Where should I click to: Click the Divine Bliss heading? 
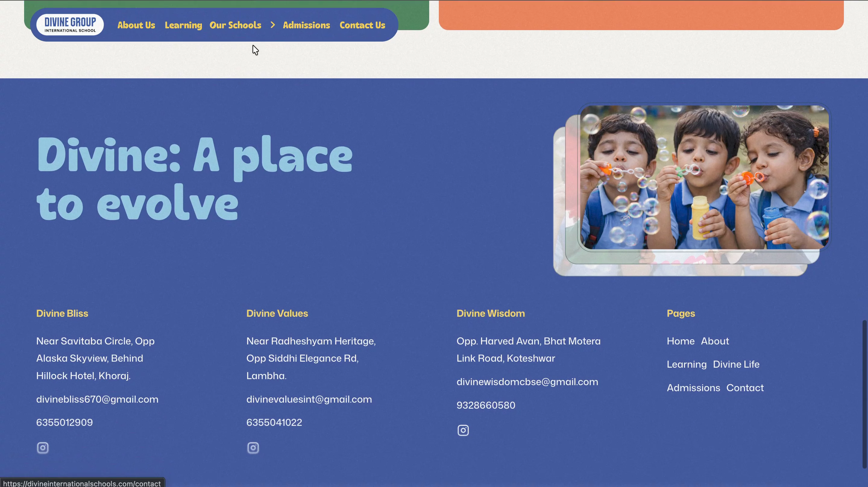point(62,313)
